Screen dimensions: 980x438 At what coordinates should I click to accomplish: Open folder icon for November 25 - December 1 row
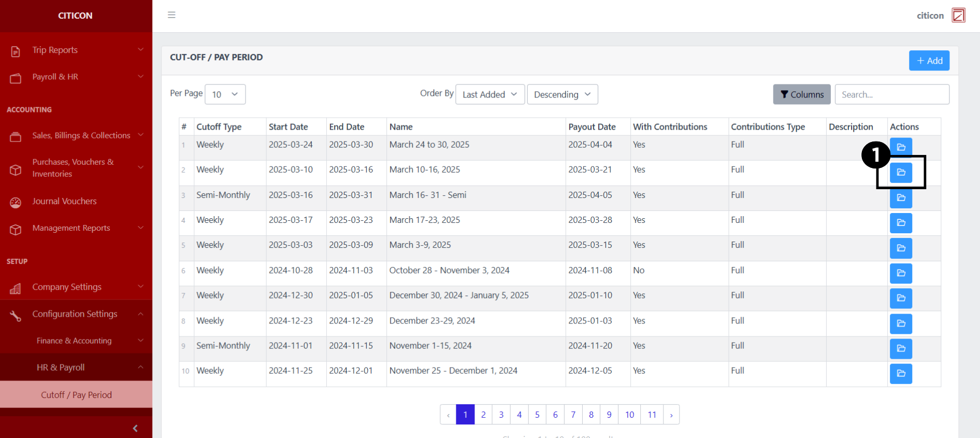(901, 374)
